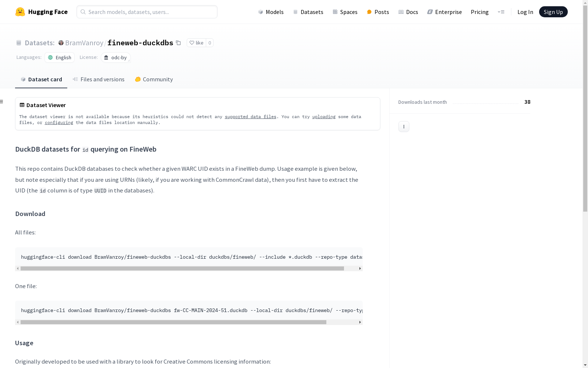Image resolution: width=588 pixels, height=368 pixels.
Task: Open the fineweb-duckdbs repository name link
Action: pyautogui.click(x=140, y=43)
